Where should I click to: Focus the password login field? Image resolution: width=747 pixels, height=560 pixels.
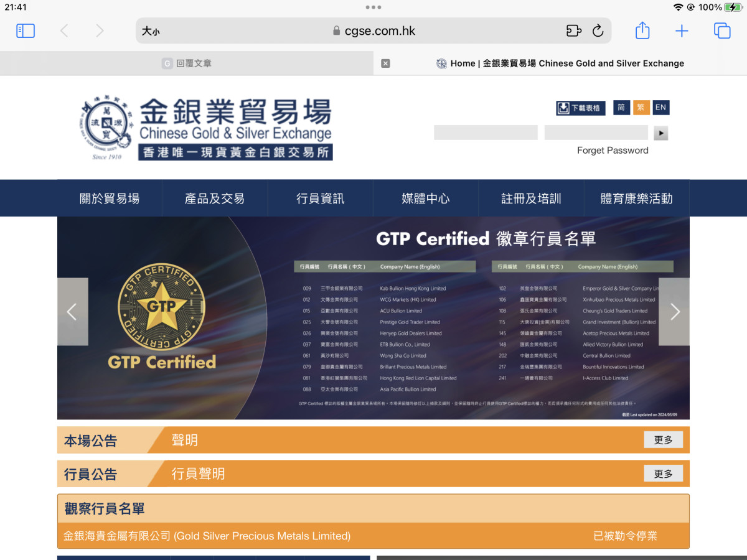coord(596,133)
